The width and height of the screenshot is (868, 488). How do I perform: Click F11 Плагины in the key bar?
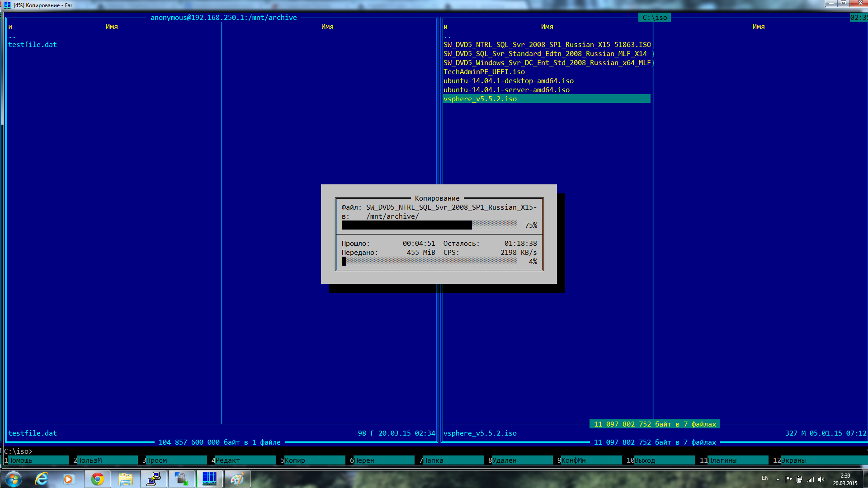point(734,460)
